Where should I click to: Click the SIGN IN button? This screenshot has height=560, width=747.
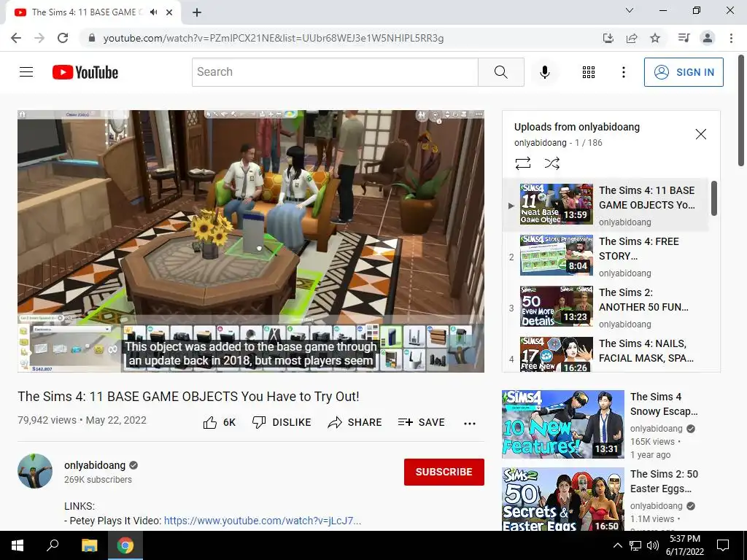point(683,72)
